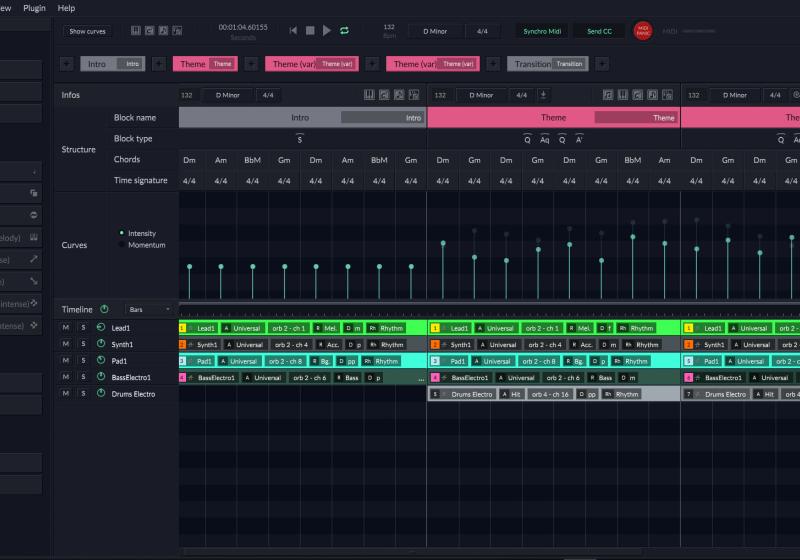
Task: Open the orb 2 - ch 4 field on Synth1 Intro
Action: tap(291, 345)
